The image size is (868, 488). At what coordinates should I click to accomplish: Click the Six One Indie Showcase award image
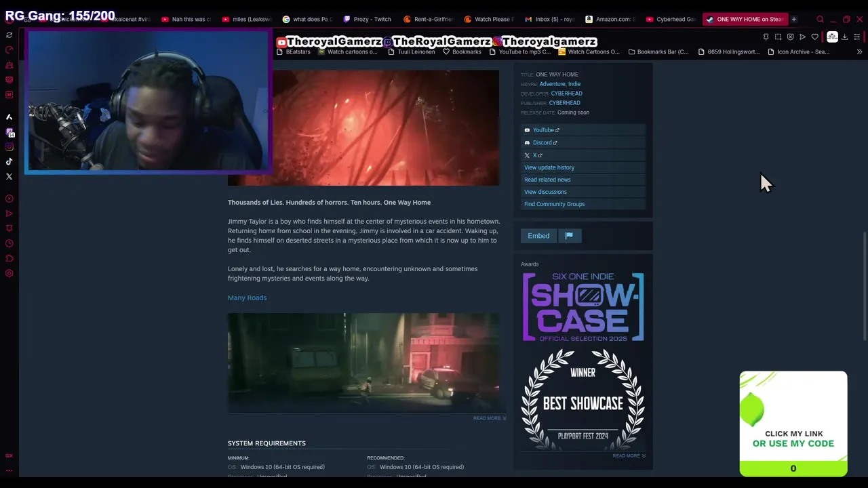(x=583, y=307)
